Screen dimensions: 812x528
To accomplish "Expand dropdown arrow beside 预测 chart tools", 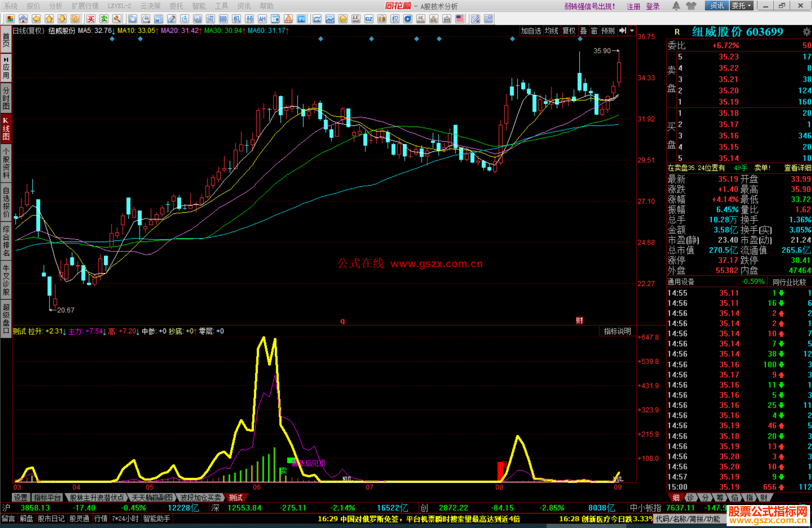I will [632, 31].
